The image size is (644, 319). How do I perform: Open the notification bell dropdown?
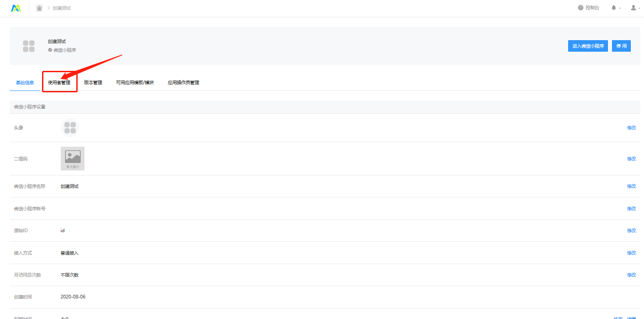pos(616,8)
